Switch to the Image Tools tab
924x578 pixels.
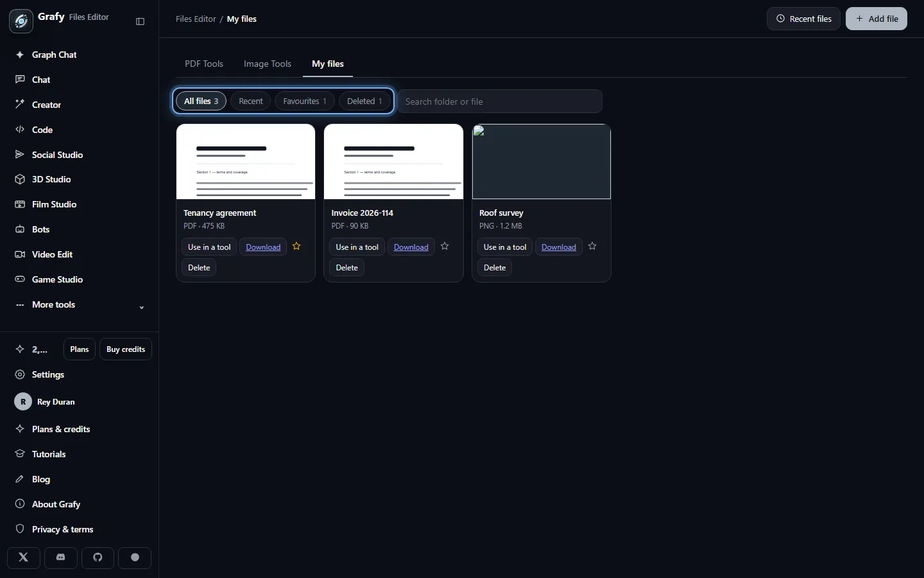268,64
